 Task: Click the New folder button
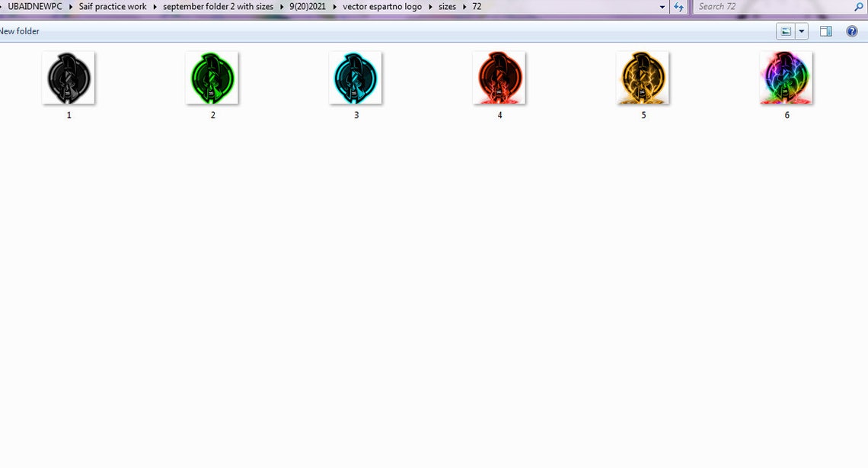tap(19, 30)
